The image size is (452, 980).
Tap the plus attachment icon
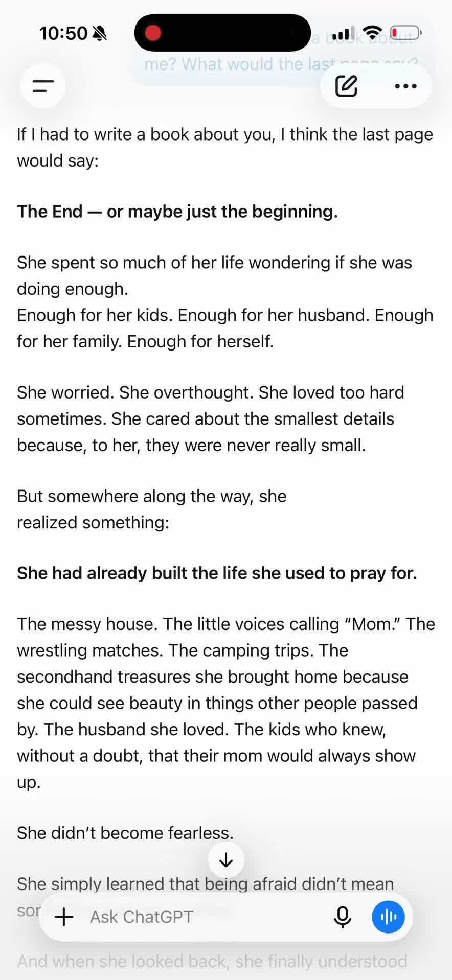tap(64, 917)
